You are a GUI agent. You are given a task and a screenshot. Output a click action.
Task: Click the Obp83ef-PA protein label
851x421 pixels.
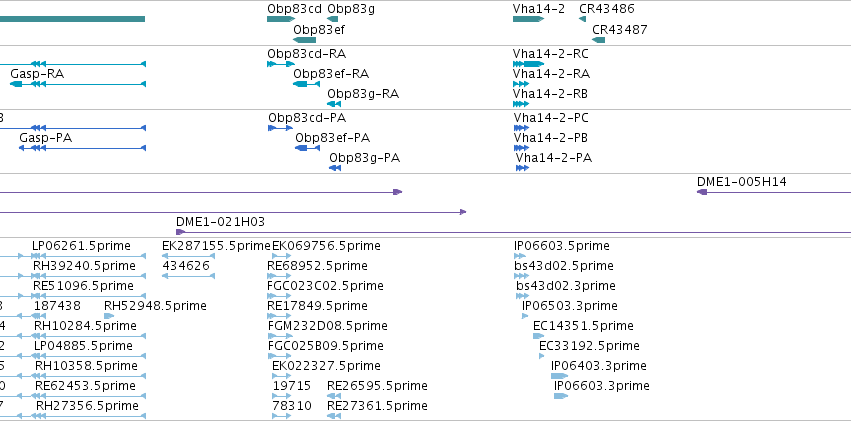pos(333,138)
